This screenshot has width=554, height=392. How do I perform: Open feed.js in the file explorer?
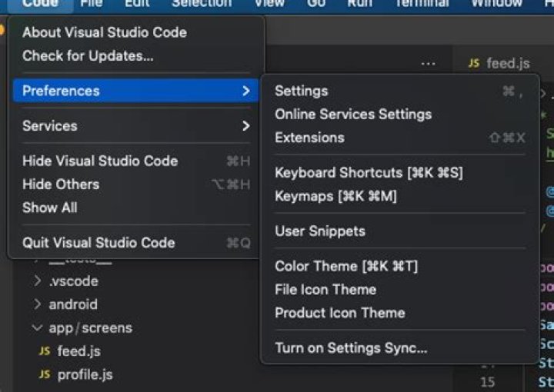point(78,351)
